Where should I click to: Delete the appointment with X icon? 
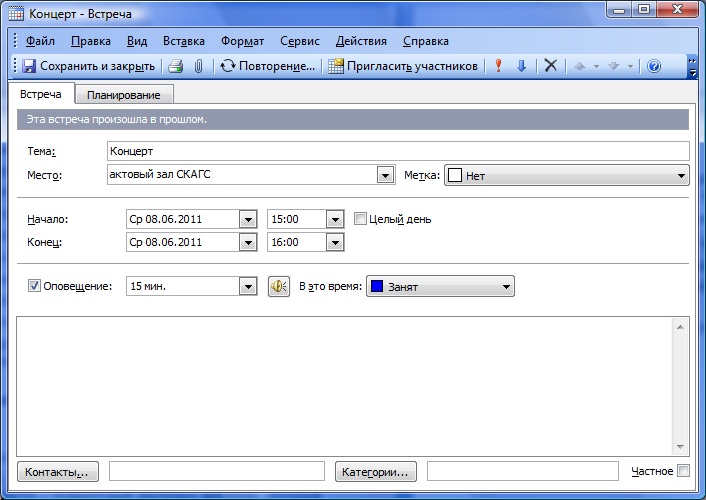(x=550, y=66)
